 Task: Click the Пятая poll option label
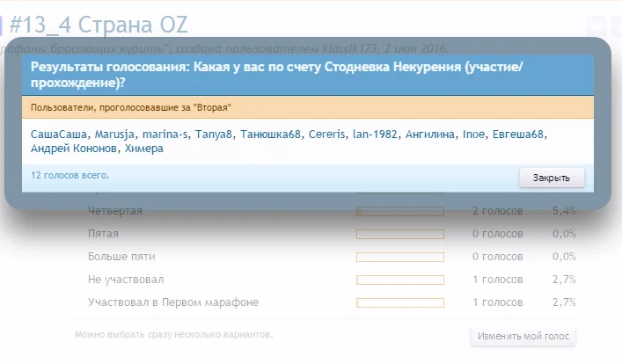(x=103, y=234)
